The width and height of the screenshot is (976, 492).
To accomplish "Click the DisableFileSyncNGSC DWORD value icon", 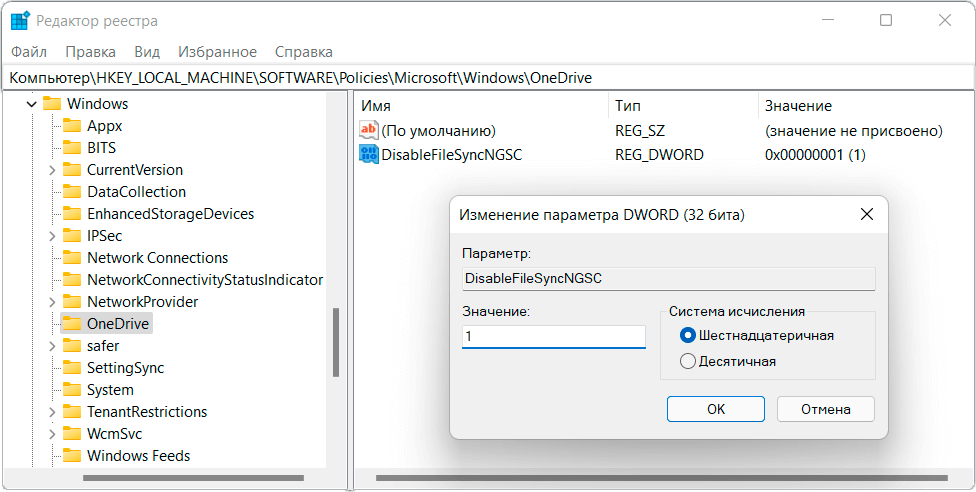I will (369, 154).
